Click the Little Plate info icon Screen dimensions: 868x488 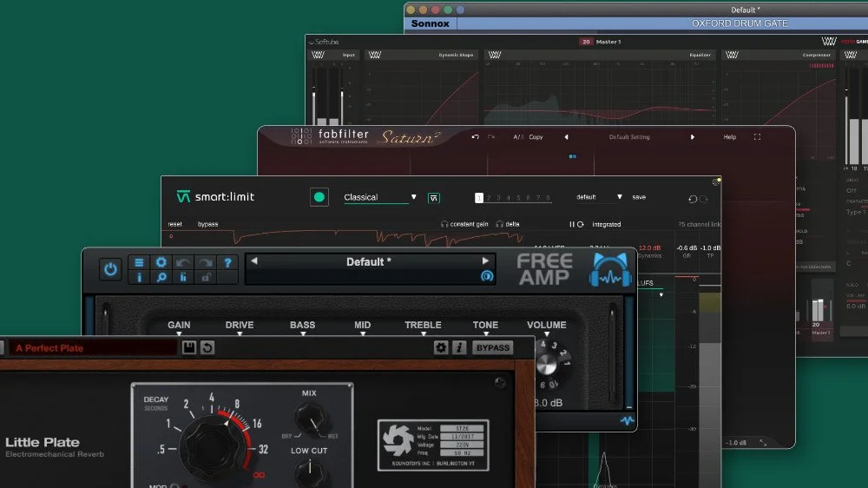coord(459,347)
